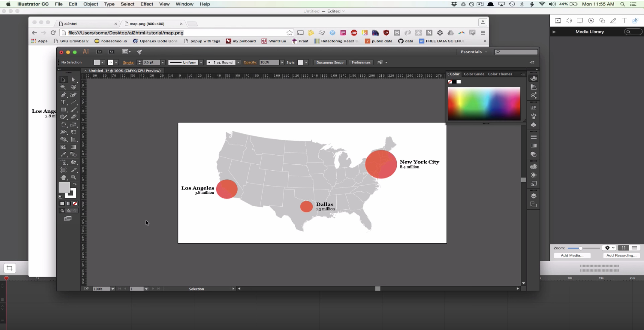Select the Scale tool
This screenshot has height=330, width=644.
73,125
